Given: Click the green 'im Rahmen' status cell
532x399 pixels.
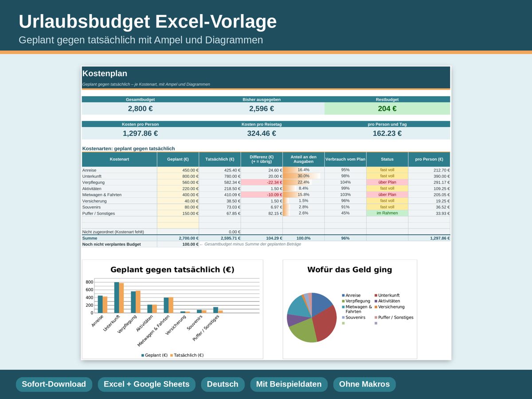Looking at the screenshot, I should coord(387,213).
